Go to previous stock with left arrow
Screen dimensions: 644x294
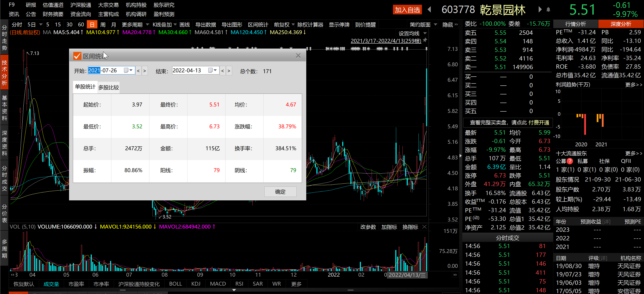coord(429,10)
